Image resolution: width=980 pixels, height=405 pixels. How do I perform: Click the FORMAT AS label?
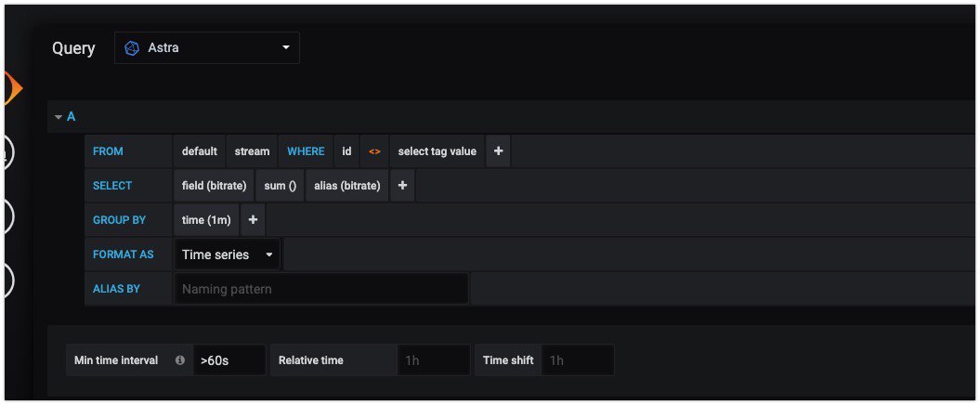124,255
